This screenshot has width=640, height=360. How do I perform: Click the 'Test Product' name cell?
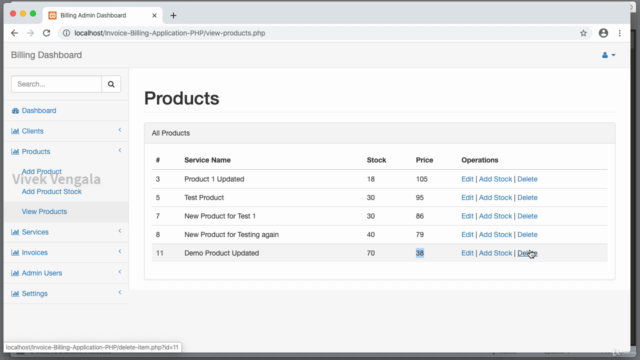click(204, 198)
